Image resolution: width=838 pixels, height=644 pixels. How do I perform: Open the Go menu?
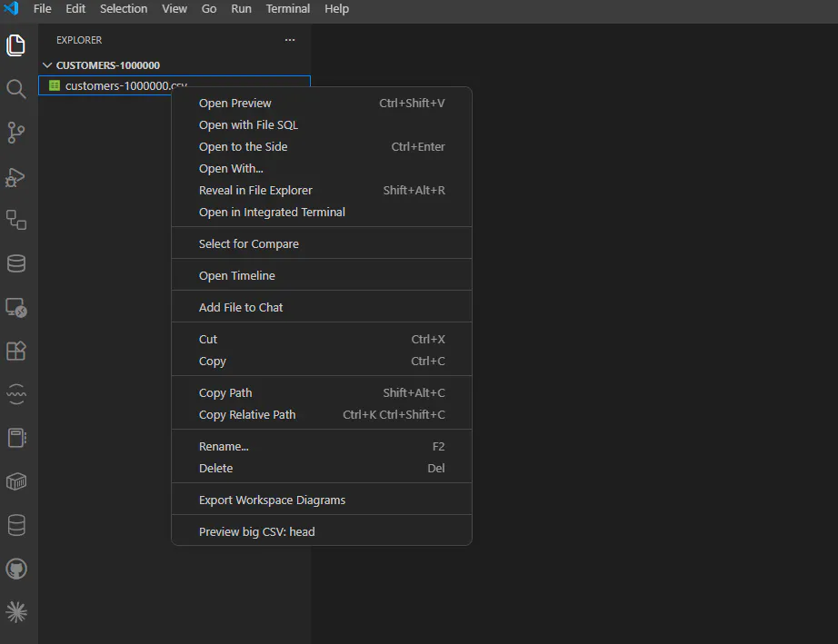pos(209,8)
